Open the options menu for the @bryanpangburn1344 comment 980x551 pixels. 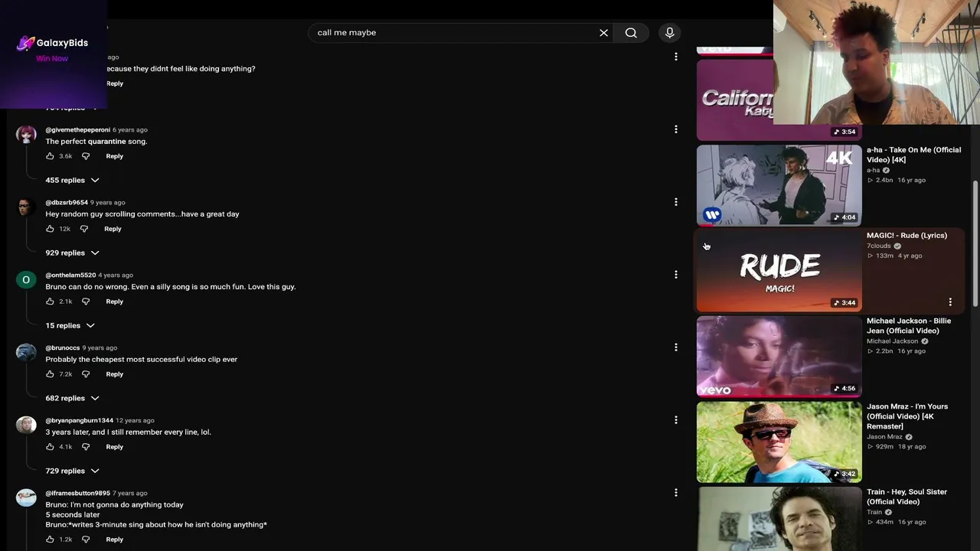(675, 420)
